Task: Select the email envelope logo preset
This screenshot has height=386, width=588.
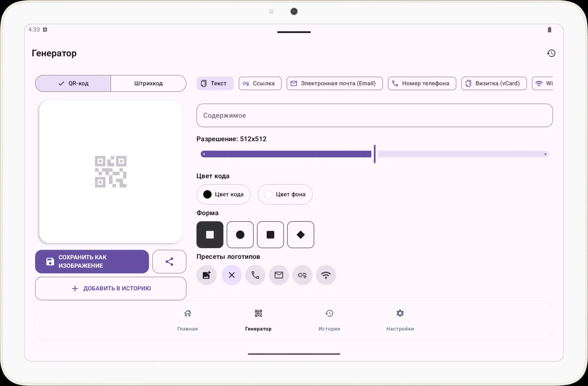Action: (x=279, y=275)
